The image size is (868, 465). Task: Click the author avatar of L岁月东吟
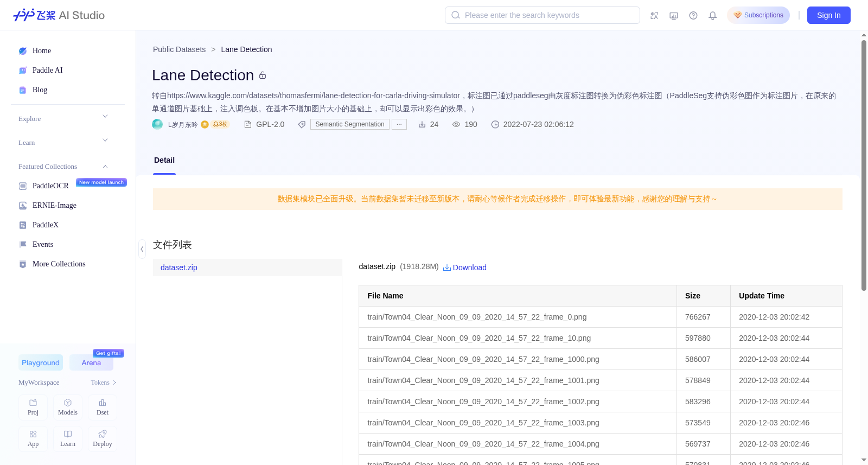click(157, 124)
